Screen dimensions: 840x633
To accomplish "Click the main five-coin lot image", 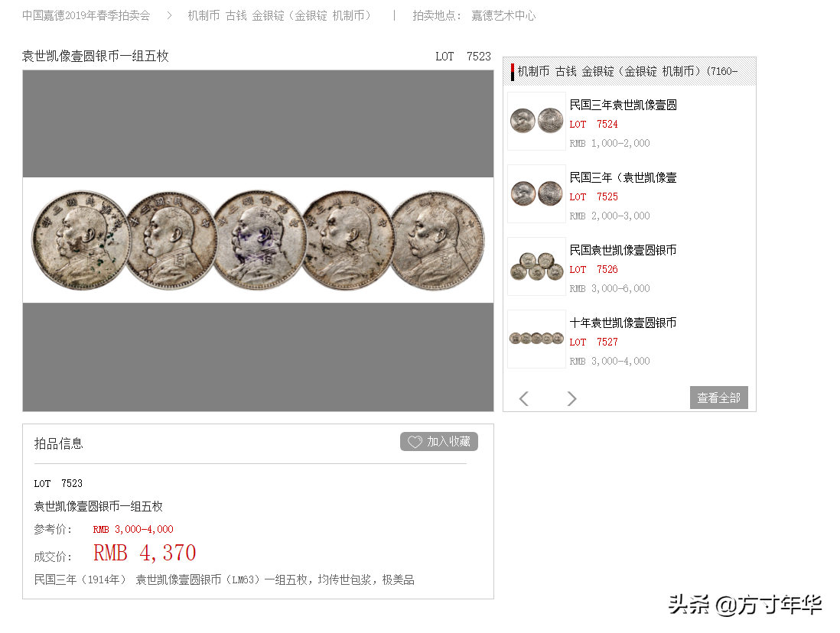I will click(x=258, y=241).
